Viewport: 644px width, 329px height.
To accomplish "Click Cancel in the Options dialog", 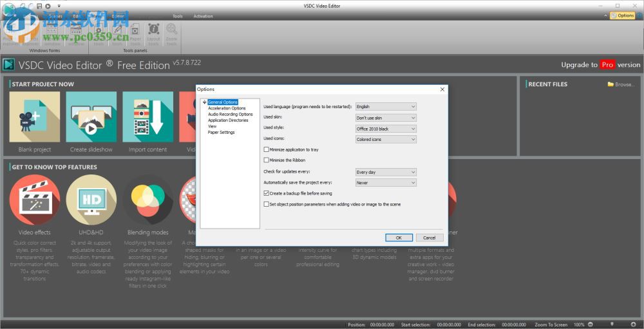I will coord(430,238).
